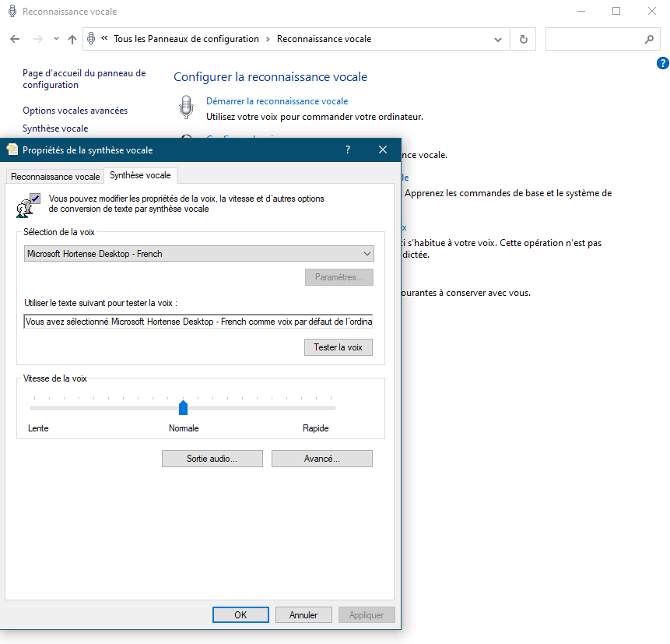The image size is (670, 644).
Task: Click the forward navigation arrow
Action: pos(38,39)
